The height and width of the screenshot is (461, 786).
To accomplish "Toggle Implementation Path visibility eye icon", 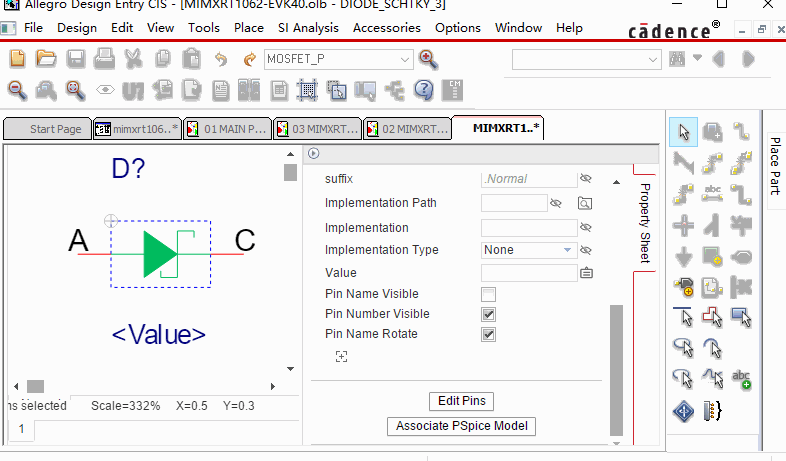I will (557, 203).
